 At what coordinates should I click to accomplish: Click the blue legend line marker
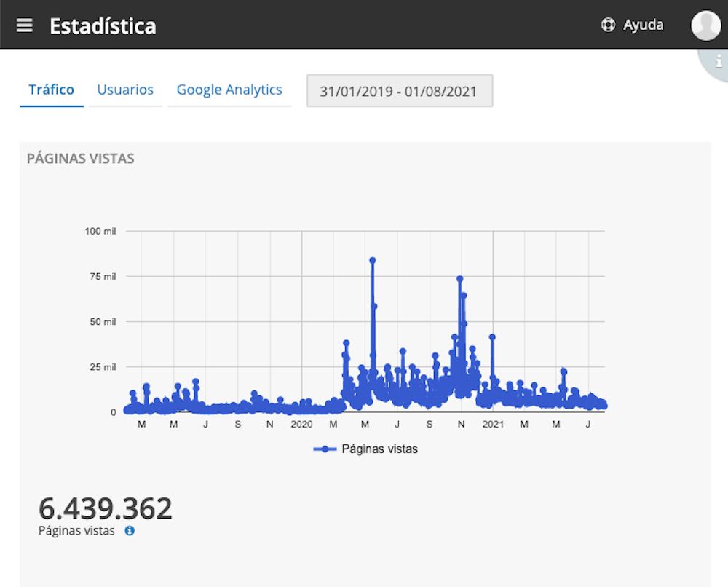325,449
